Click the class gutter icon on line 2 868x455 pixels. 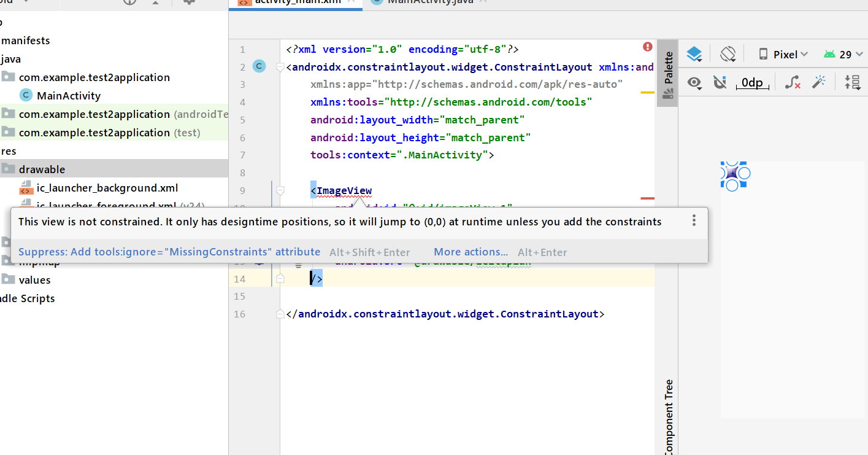[259, 66]
